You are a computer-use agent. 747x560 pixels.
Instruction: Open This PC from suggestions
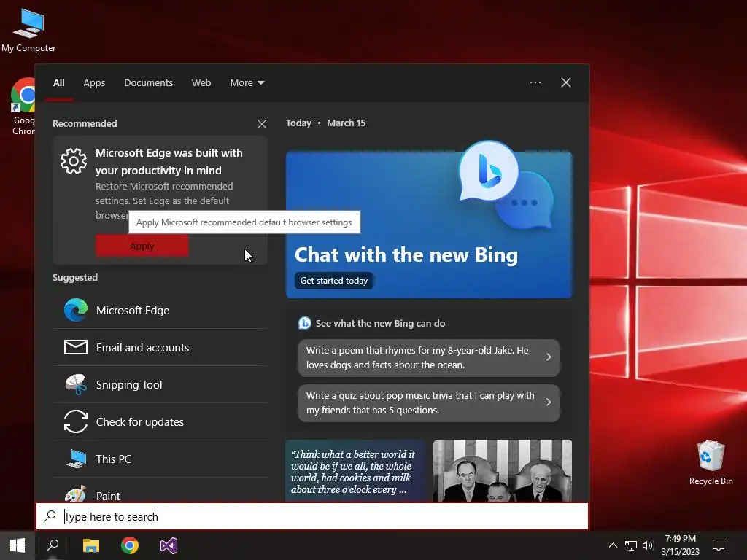tap(160, 459)
